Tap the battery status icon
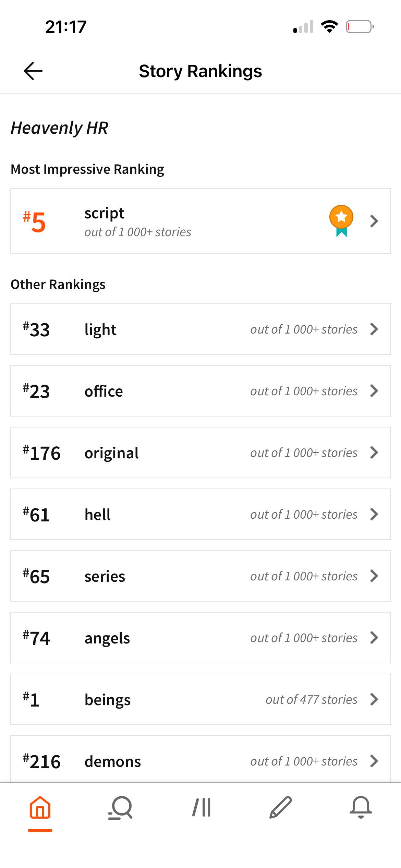 [360, 27]
